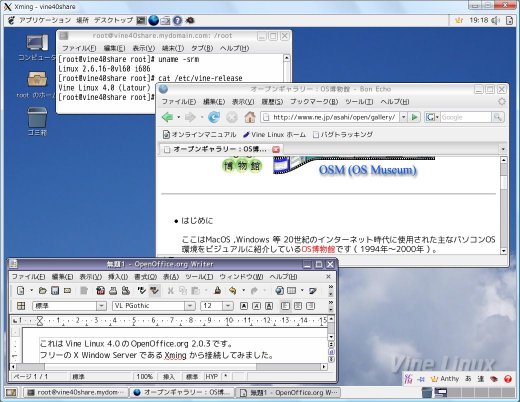The width and height of the screenshot is (520, 402).
Task: Click the Spellcheck icon in Writer toolbar
Action: click(x=142, y=291)
